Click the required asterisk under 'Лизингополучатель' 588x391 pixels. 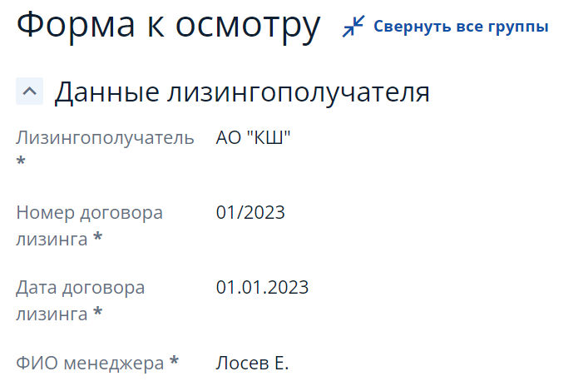click(21, 161)
